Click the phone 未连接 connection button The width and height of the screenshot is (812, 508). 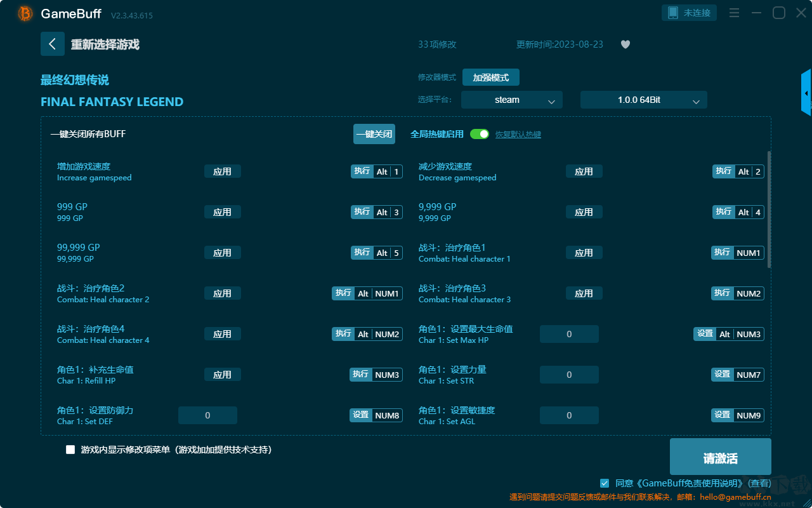[690, 13]
